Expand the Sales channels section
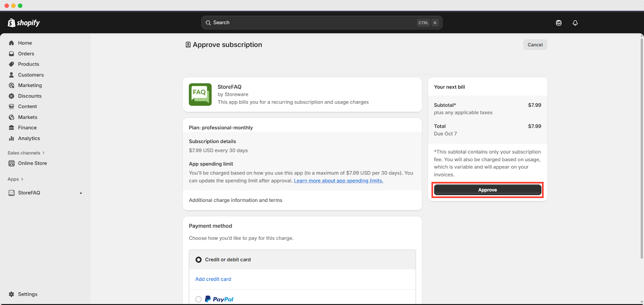The width and height of the screenshot is (644, 305). point(43,153)
